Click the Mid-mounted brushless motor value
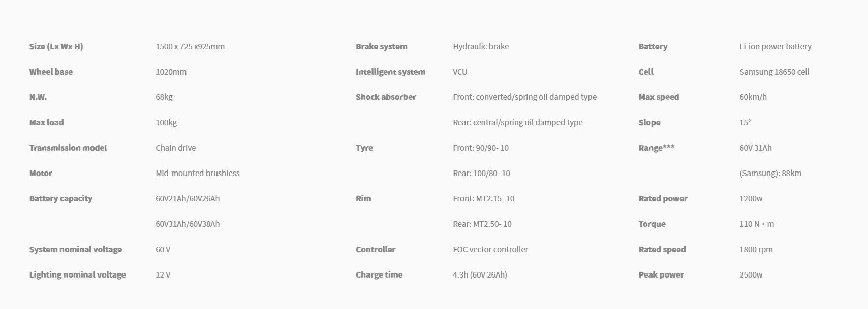 (x=197, y=173)
